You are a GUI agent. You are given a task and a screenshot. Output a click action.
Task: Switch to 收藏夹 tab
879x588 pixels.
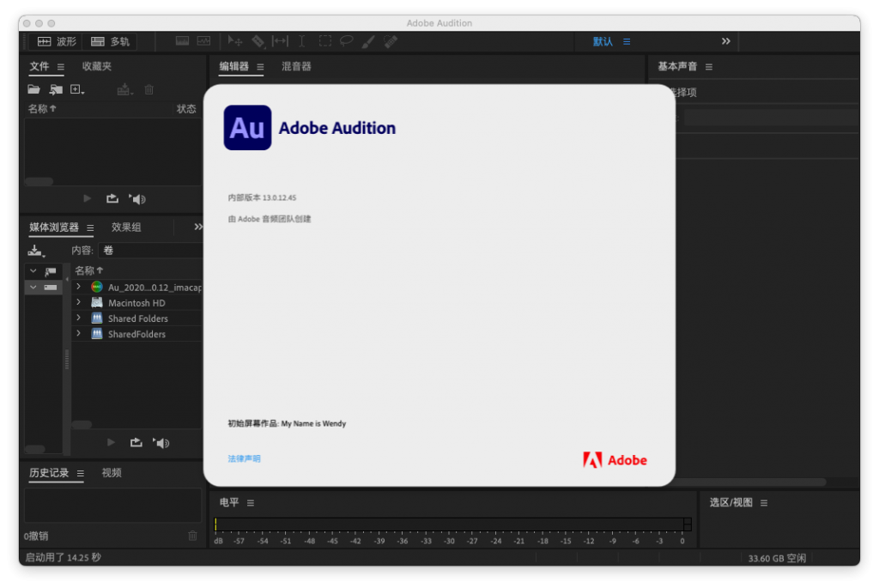pos(96,66)
